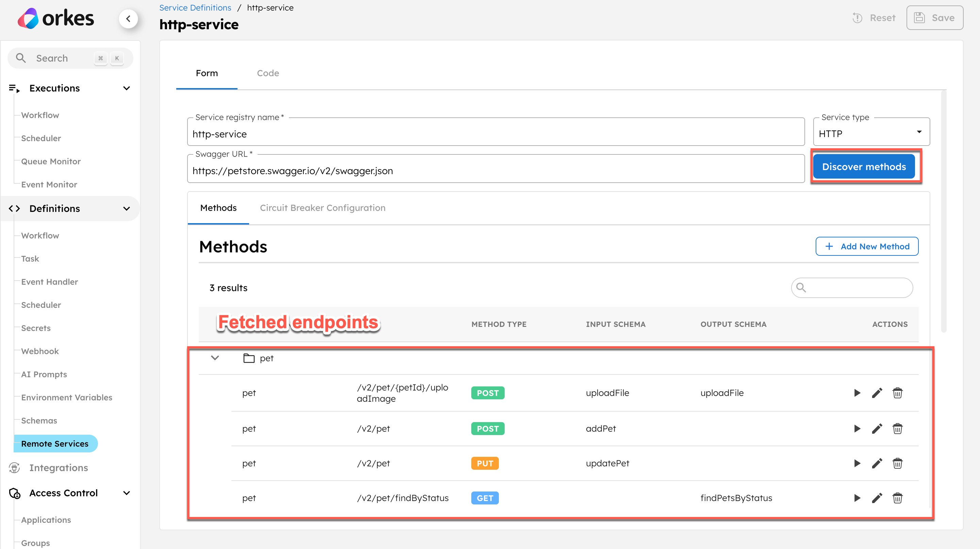Open Secrets

pos(36,329)
